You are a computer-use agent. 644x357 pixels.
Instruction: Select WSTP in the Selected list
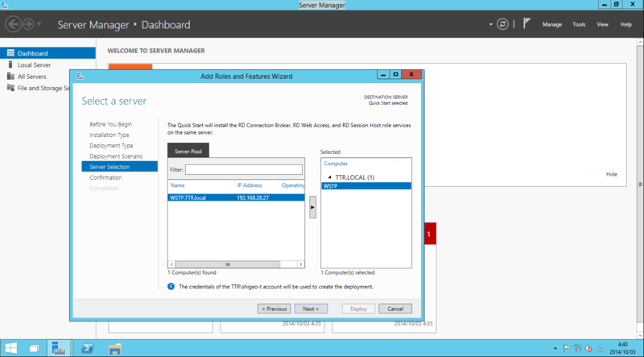point(366,186)
